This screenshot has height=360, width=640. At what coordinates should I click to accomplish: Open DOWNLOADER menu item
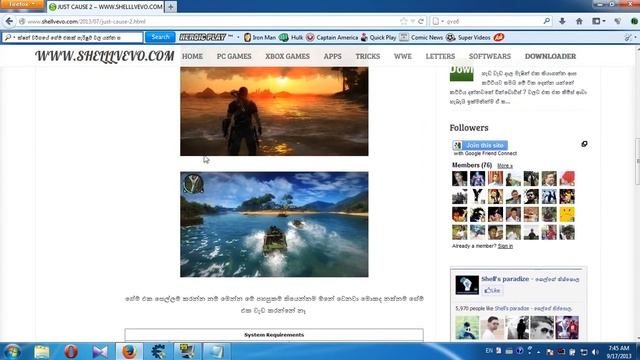pos(550,56)
